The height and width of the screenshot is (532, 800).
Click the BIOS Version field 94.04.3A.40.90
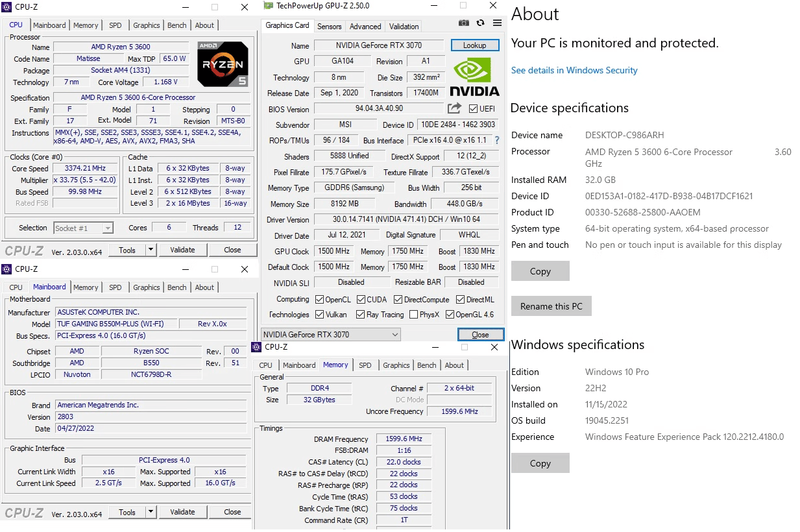pos(380,108)
